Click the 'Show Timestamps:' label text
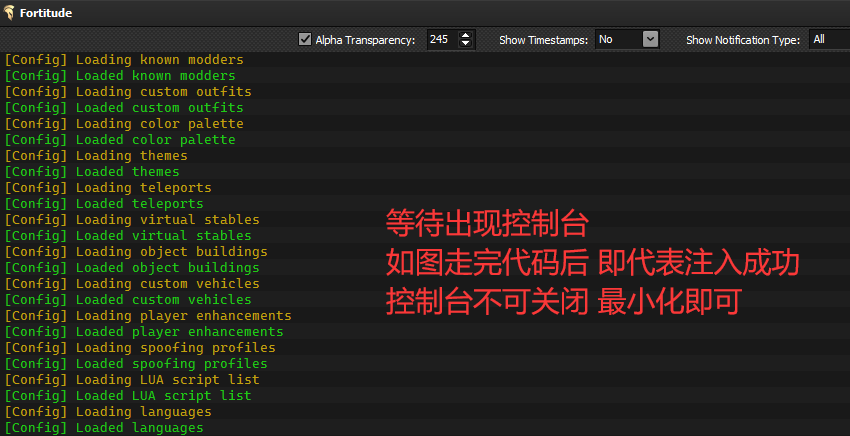850x436 pixels. pos(543,40)
